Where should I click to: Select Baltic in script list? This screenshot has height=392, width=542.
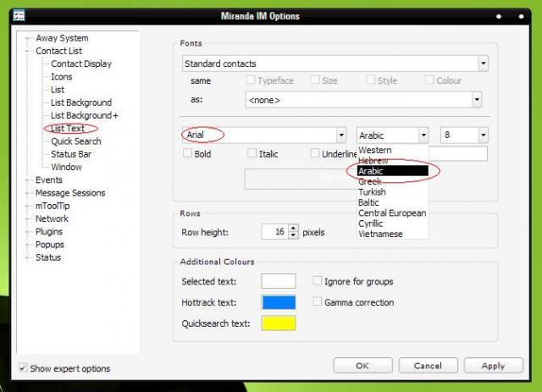click(368, 202)
